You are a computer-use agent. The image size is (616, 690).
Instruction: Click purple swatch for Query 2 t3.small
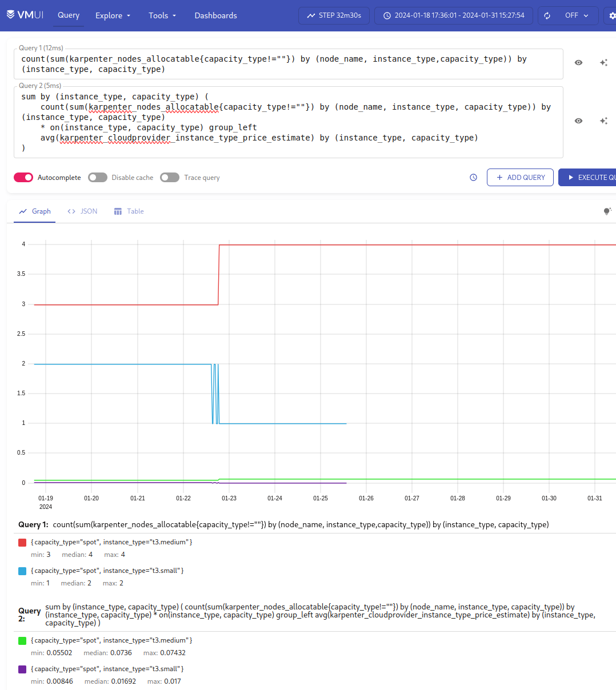(x=22, y=669)
